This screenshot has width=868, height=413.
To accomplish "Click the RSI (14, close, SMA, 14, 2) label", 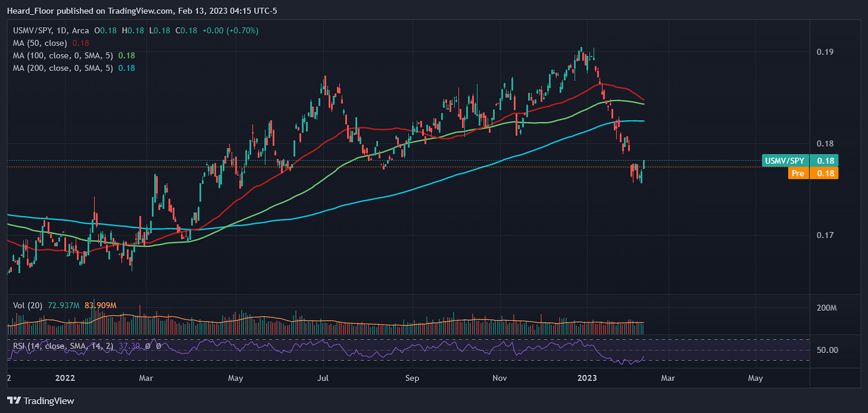I will [x=64, y=345].
